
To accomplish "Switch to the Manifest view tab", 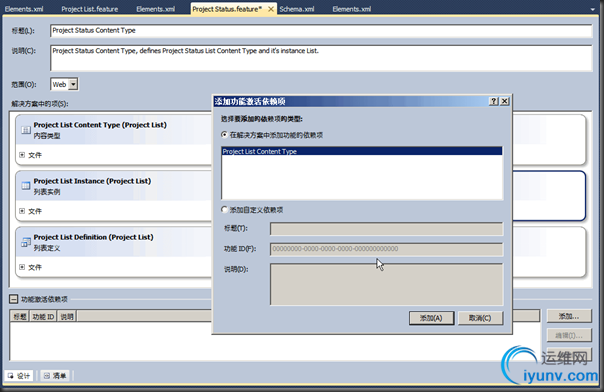I will [55, 375].
